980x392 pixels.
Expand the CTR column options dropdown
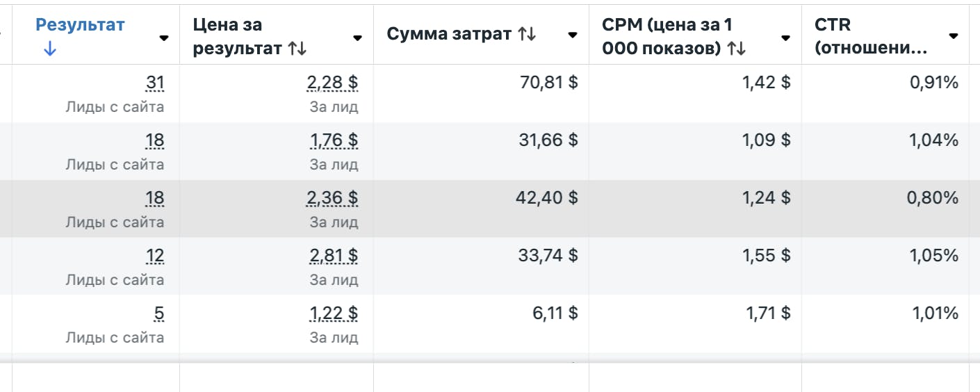(x=954, y=35)
